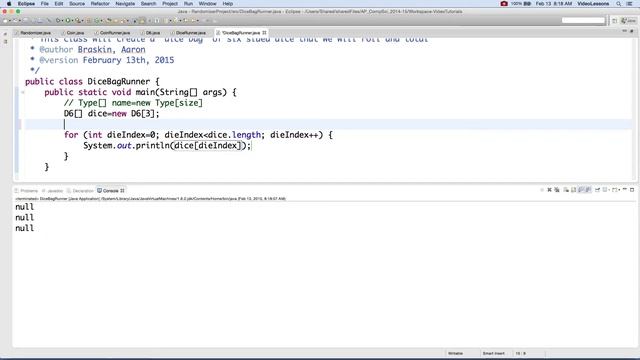The width and height of the screenshot is (640, 360).
Task: Select the Java perspective button
Action: pyautogui.click(x=629, y=20)
